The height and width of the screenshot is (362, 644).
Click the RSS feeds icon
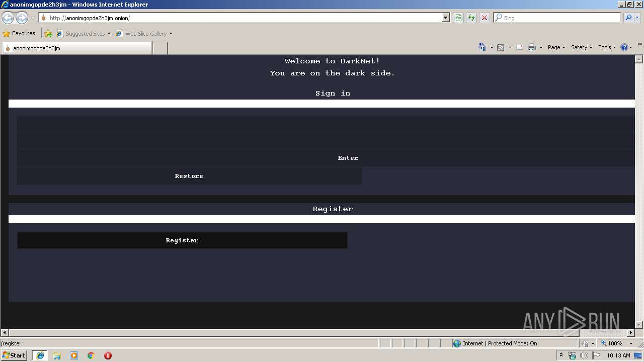click(501, 47)
